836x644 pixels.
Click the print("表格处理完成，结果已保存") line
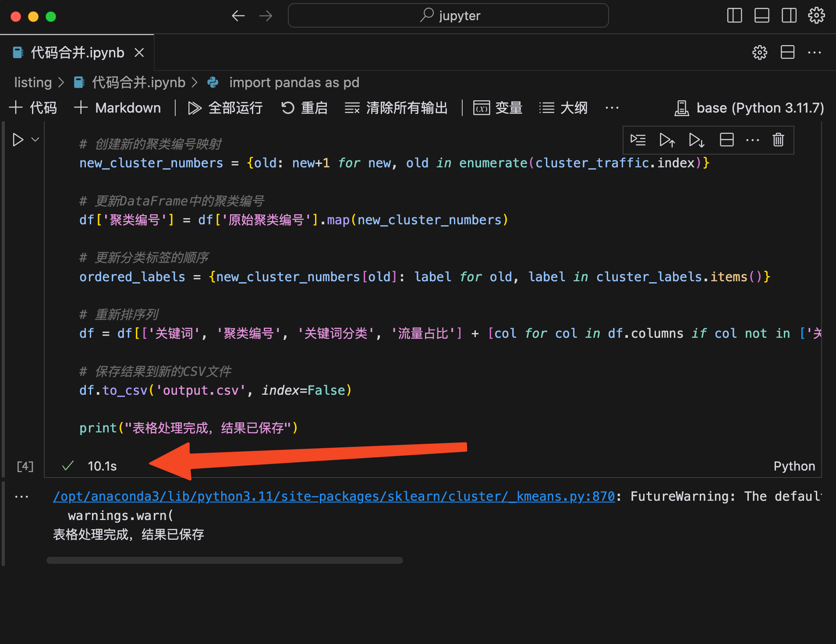189,428
